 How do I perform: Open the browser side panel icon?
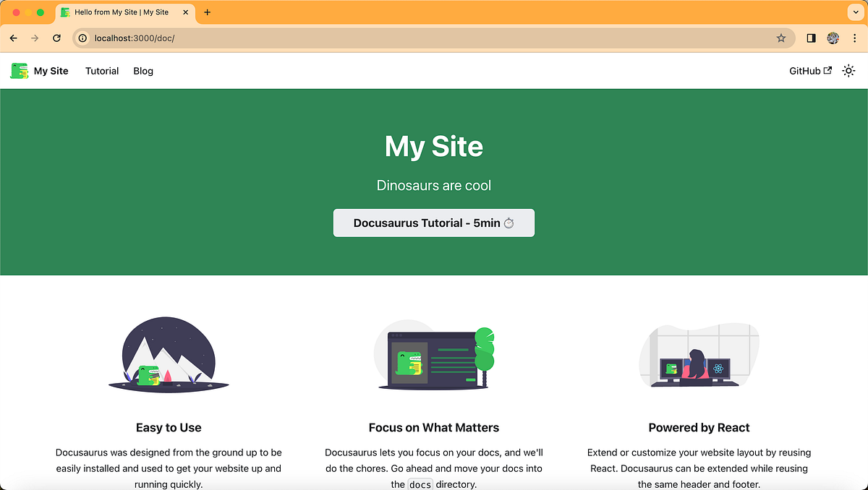pos(811,38)
